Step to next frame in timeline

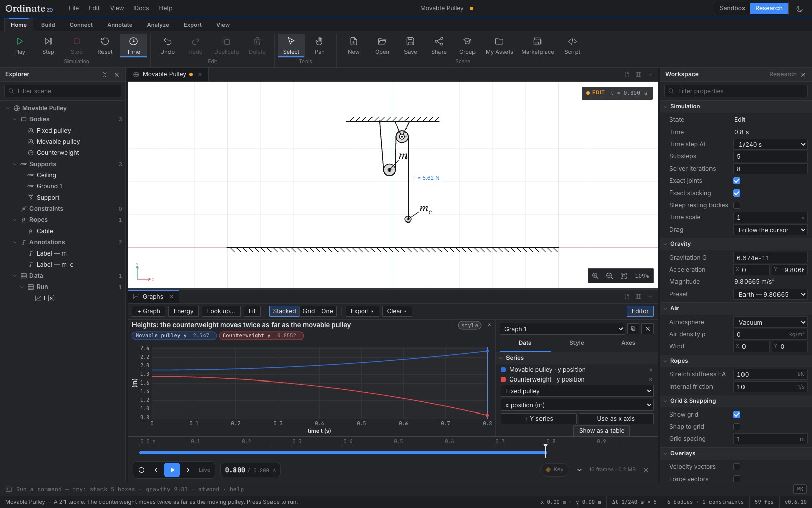click(x=188, y=470)
